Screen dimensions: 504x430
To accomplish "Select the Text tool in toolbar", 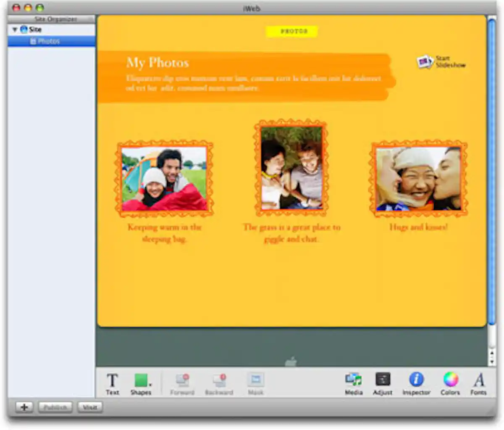I will pyautogui.click(x=112, y=383).
